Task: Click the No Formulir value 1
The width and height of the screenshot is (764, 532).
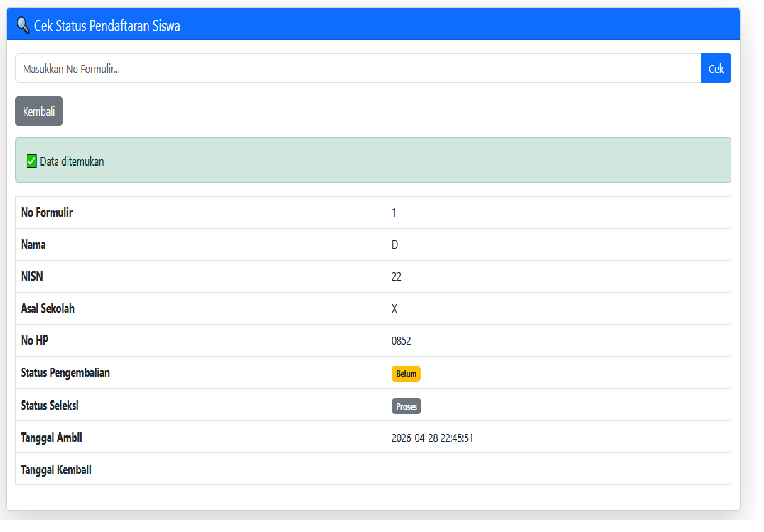Action: coord(394,213)
